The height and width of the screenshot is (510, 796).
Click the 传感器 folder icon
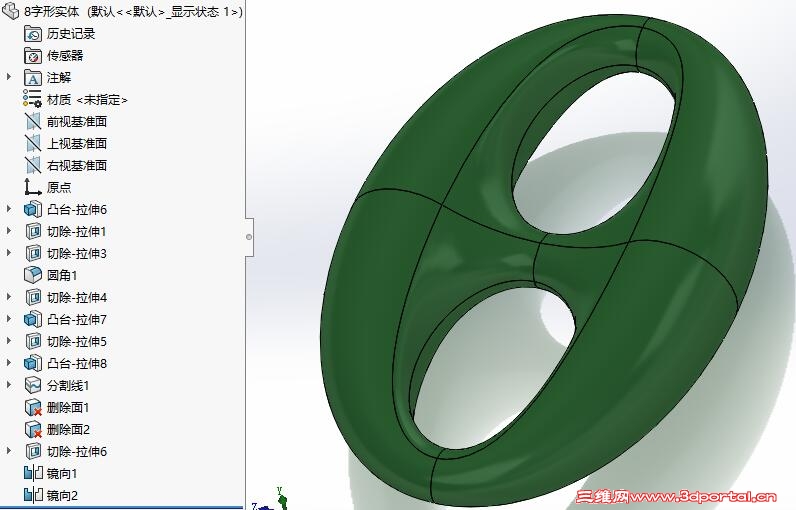coord(33,56)
